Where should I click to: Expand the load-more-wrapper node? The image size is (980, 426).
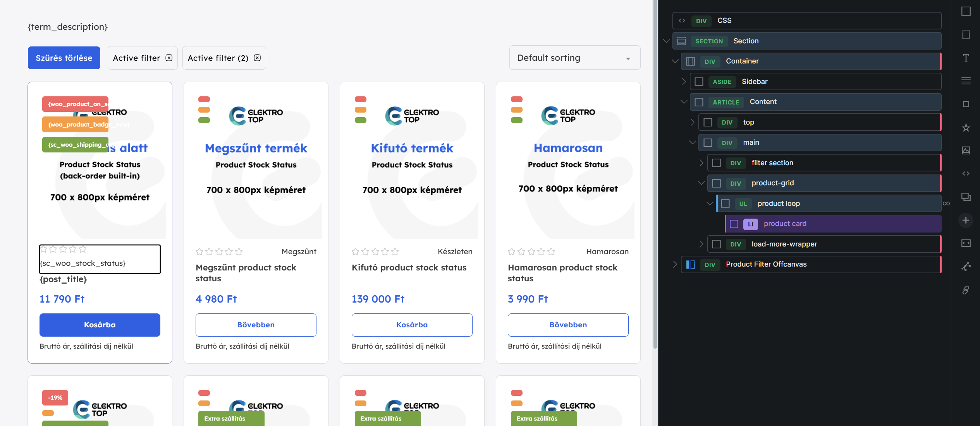pos(701,244)
